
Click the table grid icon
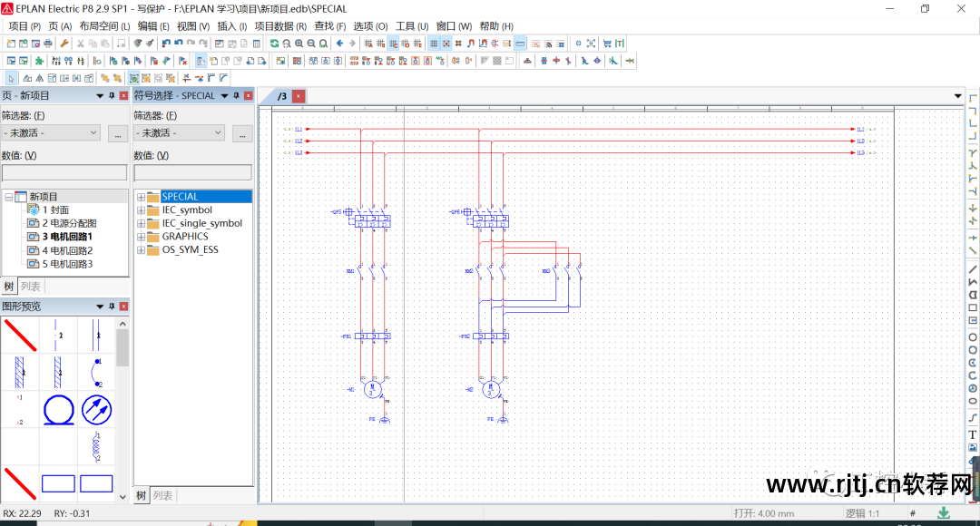coord(256,44)
